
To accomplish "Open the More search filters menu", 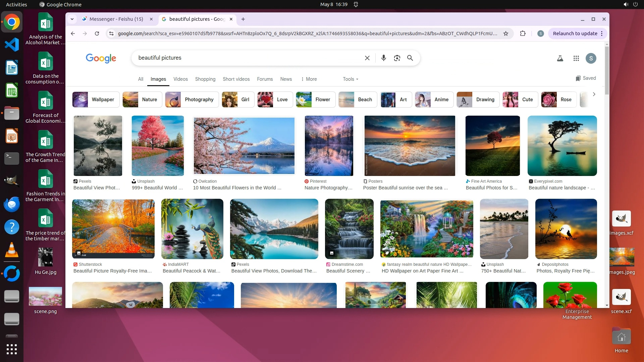I will click(x=309, y=79).
